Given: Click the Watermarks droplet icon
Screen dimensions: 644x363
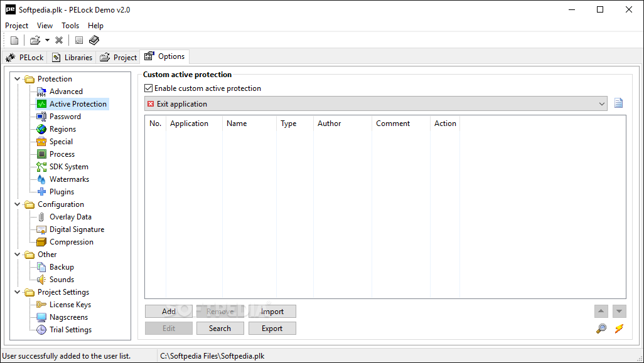Looking at the screenshot, I should (x=41, y=179).
